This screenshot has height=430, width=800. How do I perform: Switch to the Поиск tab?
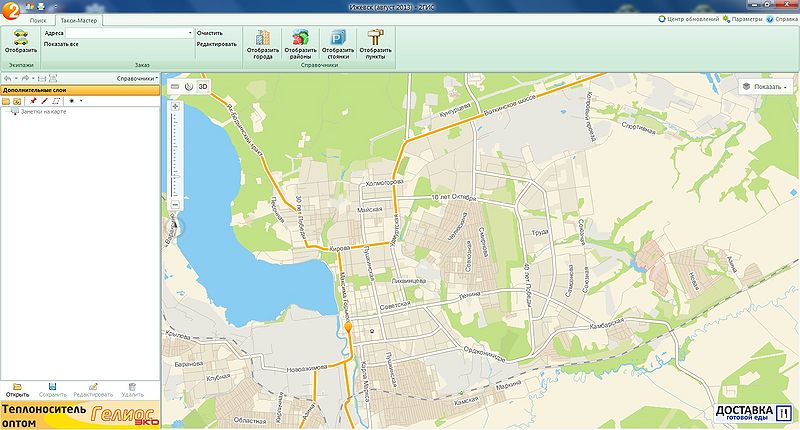(37, 20)
